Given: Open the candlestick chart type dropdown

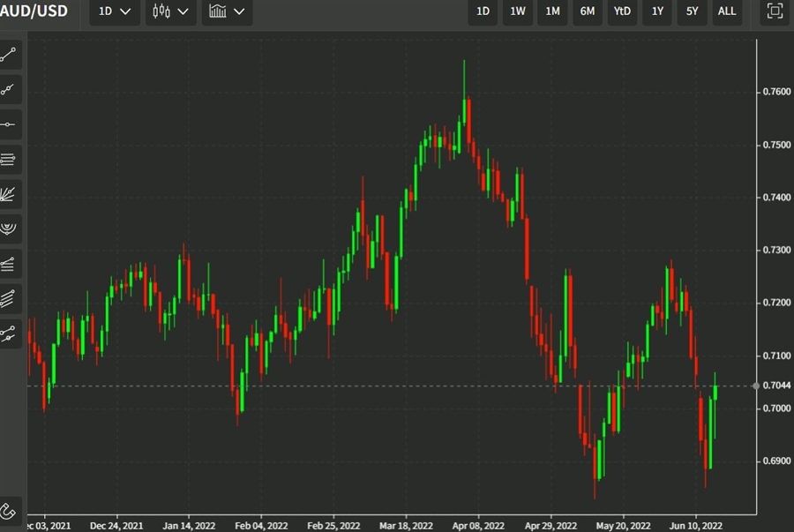Looking at the screenshot, I should click(170, 11).
